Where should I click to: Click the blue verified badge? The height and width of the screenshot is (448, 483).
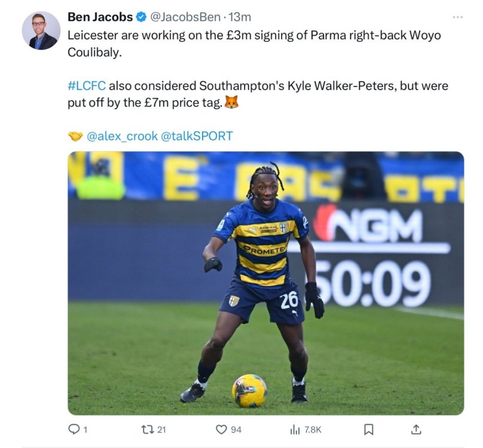141,17
